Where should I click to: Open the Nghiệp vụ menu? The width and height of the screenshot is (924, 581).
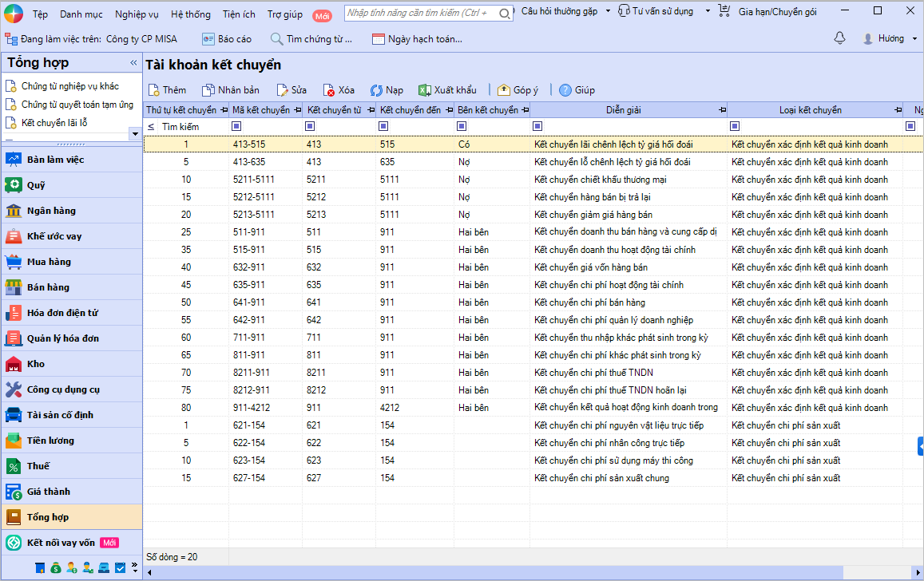click(137, 14)
